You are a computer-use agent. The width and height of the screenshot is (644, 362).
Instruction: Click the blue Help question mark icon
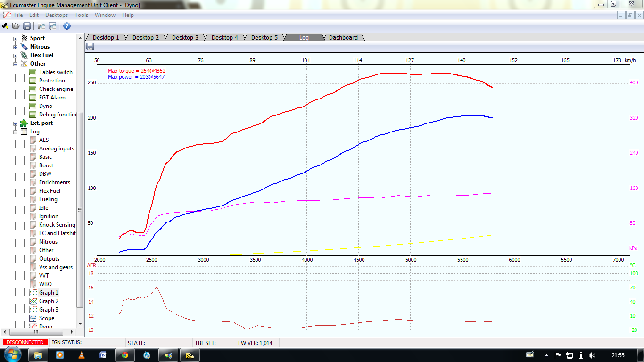point(67,26)
